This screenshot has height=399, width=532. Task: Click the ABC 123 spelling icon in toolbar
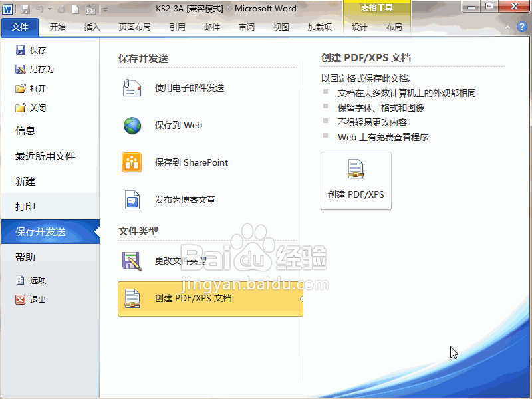click(90, 9)
